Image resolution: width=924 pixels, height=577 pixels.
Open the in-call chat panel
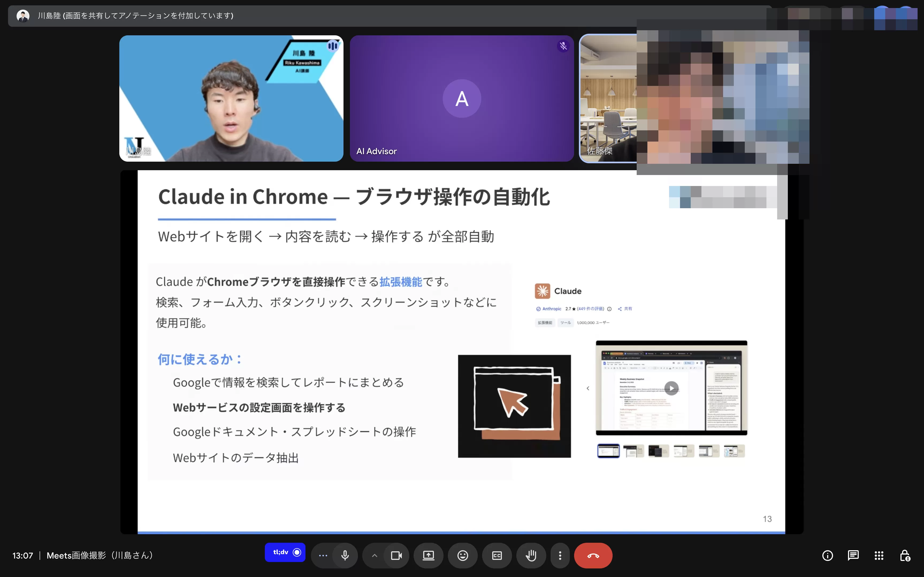(x=853, y=555)
